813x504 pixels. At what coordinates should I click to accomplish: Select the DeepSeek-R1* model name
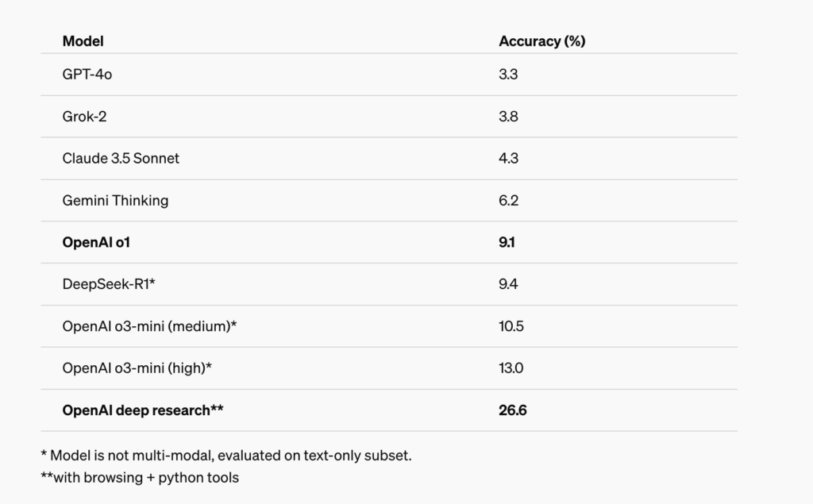point(107,284)
